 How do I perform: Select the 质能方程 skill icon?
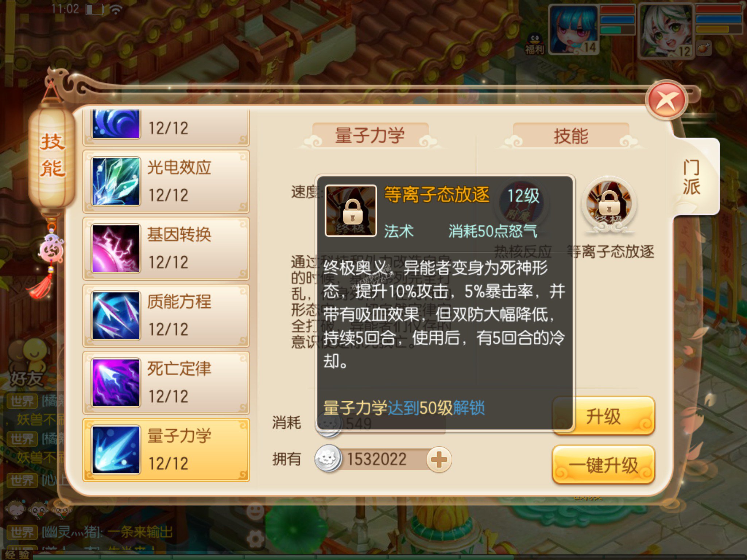[116, 315]
